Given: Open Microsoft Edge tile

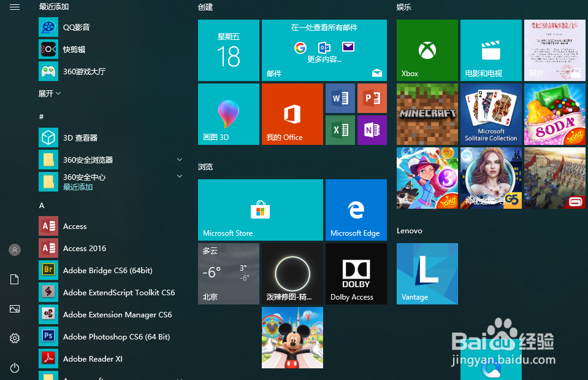Looking at the screenshot, I should (356, 210).
